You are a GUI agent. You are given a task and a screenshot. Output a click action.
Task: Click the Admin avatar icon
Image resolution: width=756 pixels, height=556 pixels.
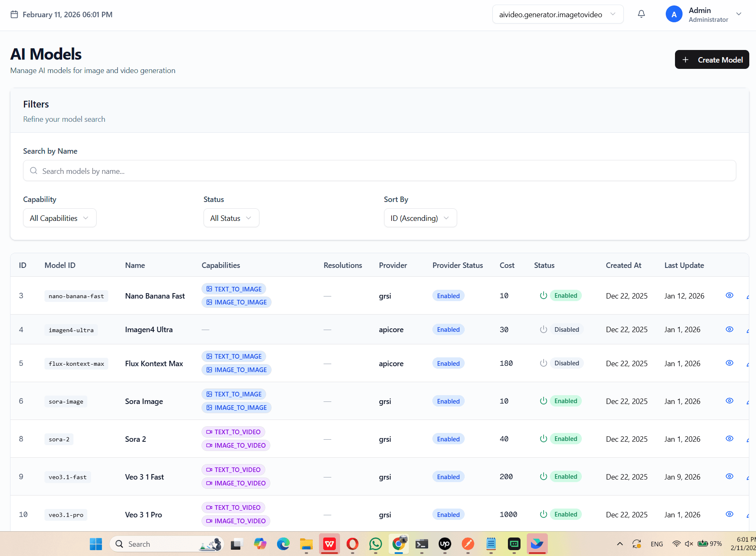point(674,14)
